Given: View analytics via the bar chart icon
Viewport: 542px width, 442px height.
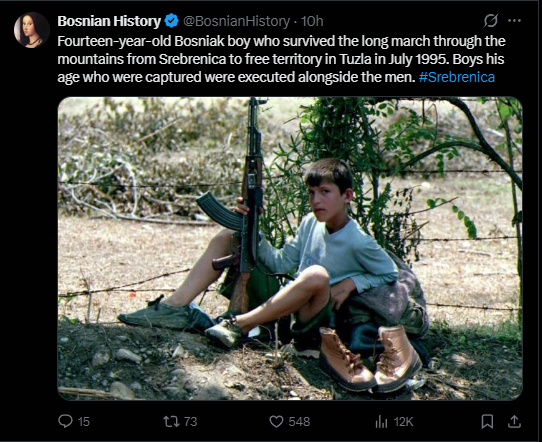Looking at the screenshot, I should [381, 422].
